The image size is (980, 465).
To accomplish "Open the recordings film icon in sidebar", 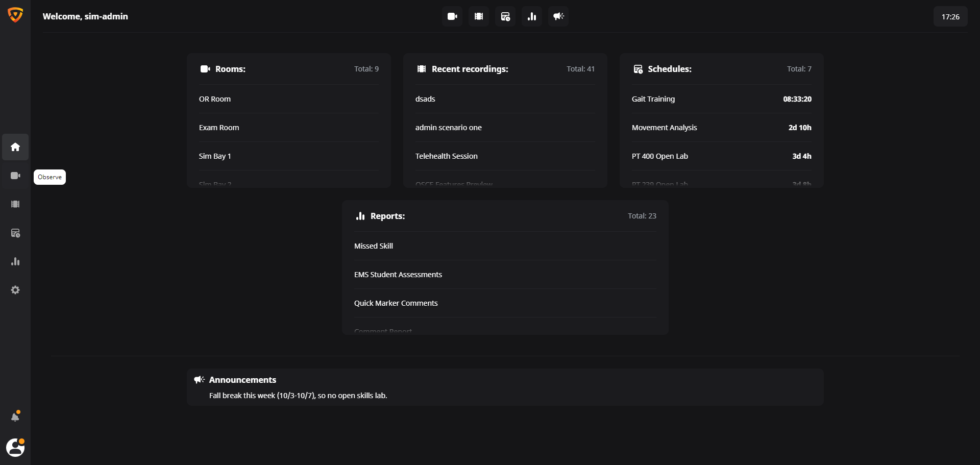I will click(15, 204).
